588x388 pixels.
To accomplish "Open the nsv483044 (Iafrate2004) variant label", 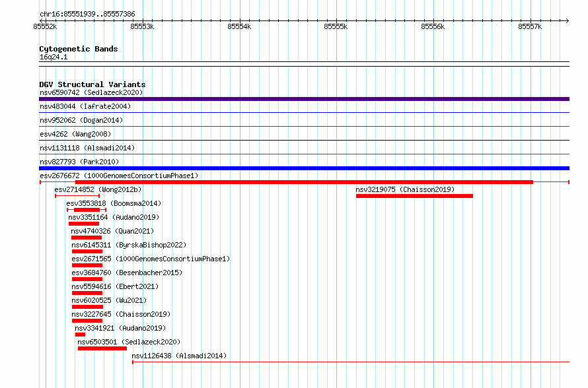I will 85,106.
